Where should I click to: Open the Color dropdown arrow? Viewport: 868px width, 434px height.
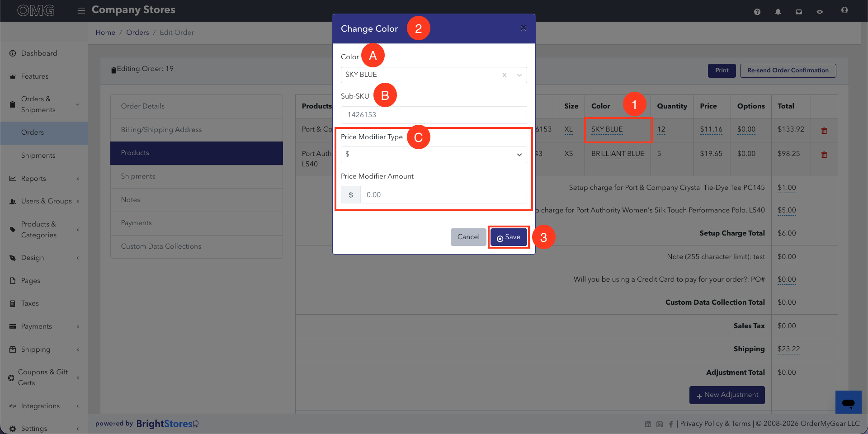pos(519,75)
